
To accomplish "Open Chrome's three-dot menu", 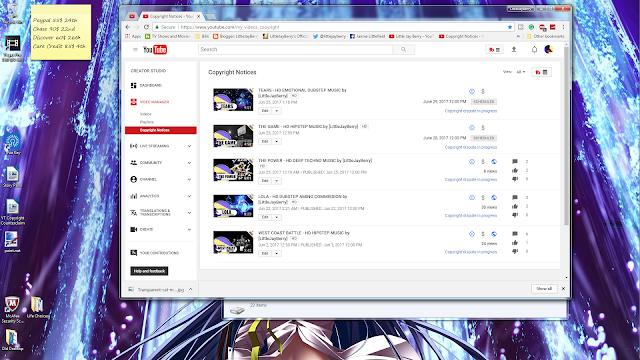I will 563,27.
